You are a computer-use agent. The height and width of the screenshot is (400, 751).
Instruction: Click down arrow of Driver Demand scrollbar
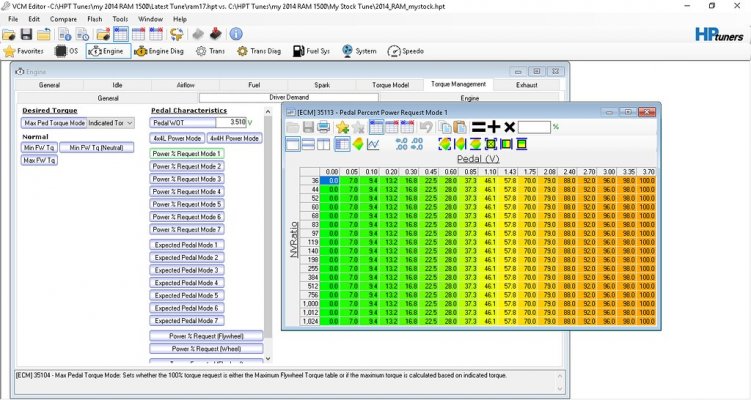tap(268, 358)
